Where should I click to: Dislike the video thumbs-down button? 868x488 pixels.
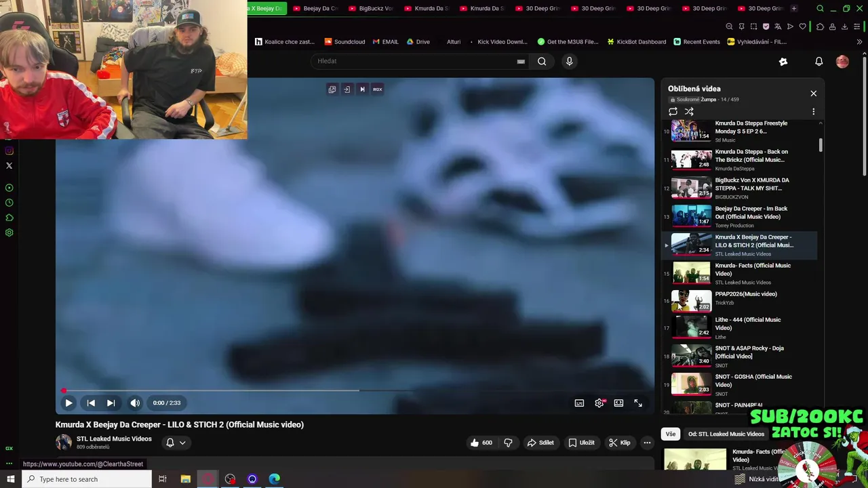tap(509, 443)
